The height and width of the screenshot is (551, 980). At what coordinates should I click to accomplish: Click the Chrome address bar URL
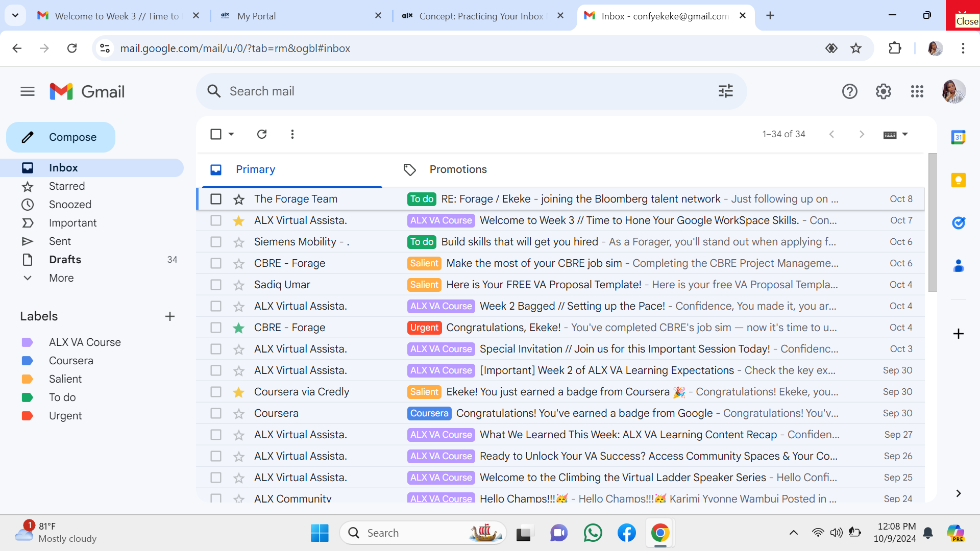click(235, 48)
